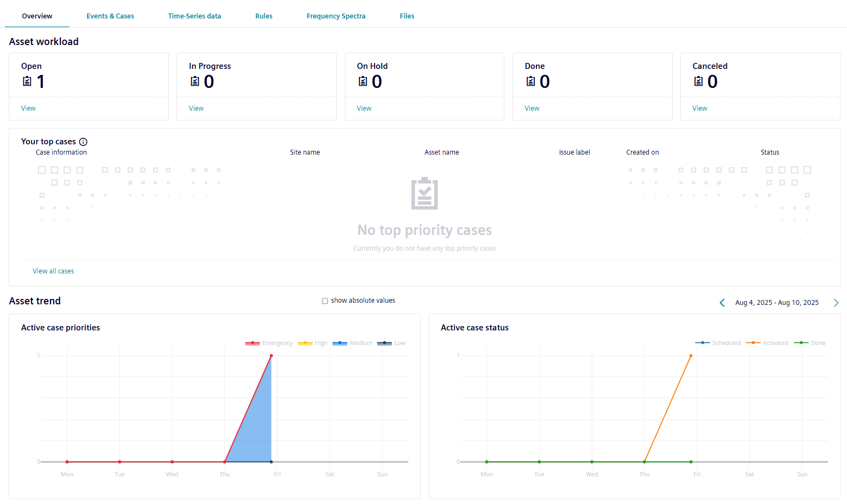Click the Friday data point on priorities chart
The width and height of the screenshot is (847, 504).
(x=271, y=356)
